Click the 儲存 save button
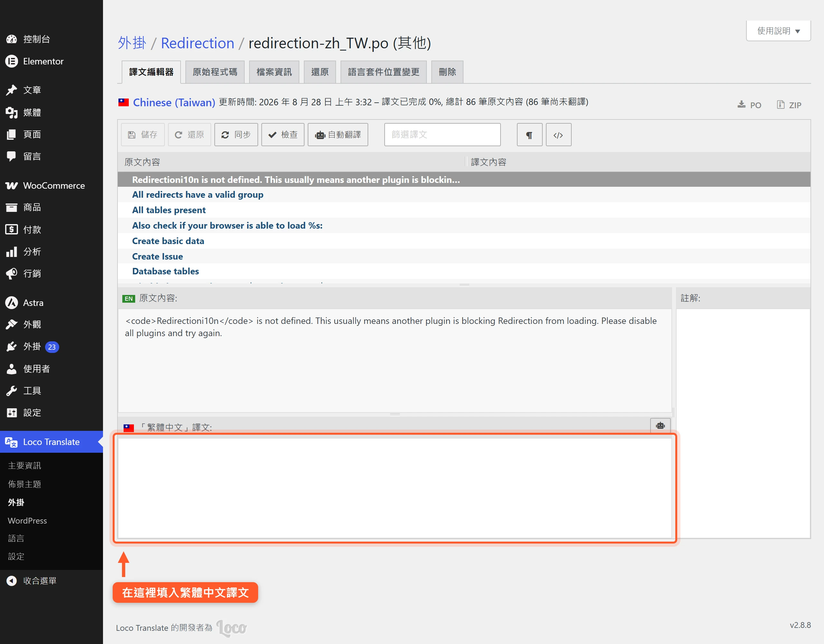824x644 pixels. point(143,135)
